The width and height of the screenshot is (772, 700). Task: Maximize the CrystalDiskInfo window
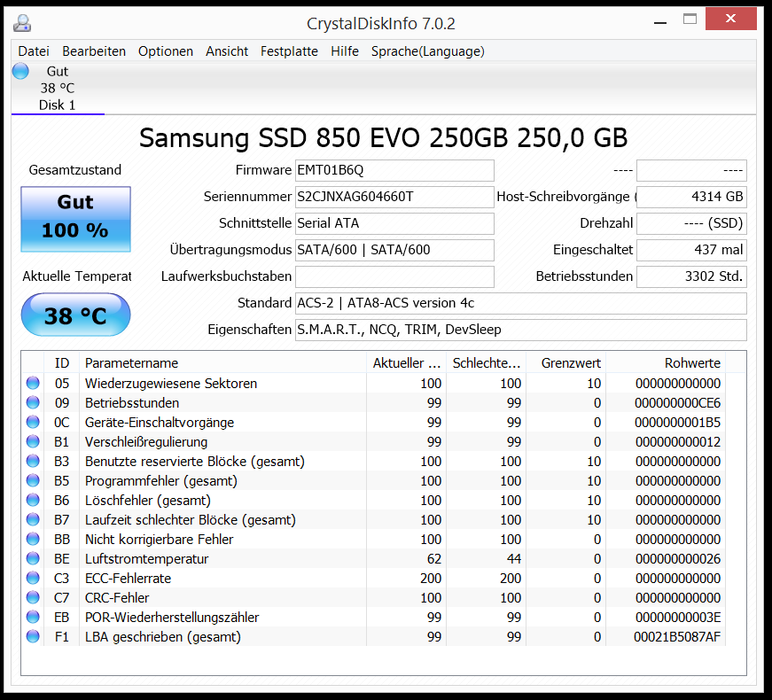690,19
